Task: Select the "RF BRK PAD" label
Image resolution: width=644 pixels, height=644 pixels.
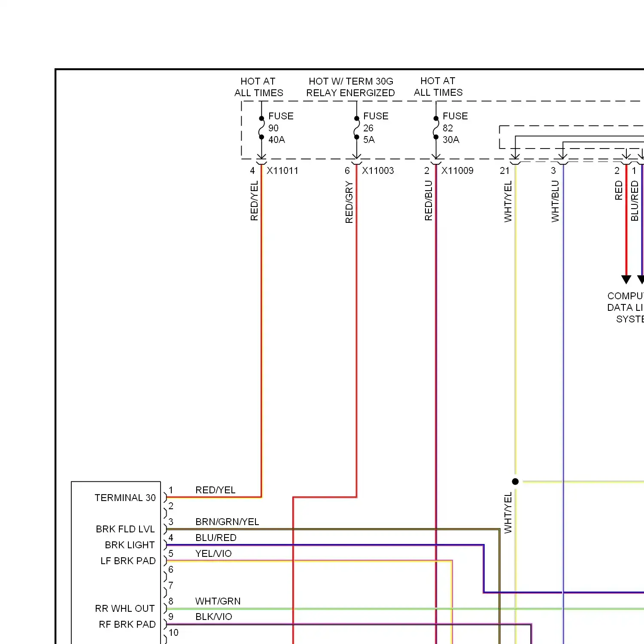Action: click(x=127, y=624)
